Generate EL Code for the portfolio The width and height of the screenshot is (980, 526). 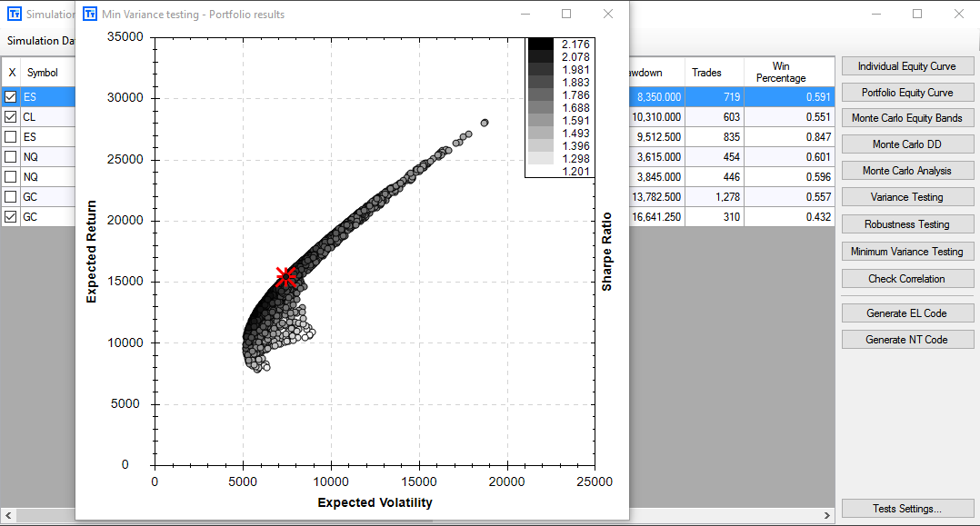[x=907, y=313]
